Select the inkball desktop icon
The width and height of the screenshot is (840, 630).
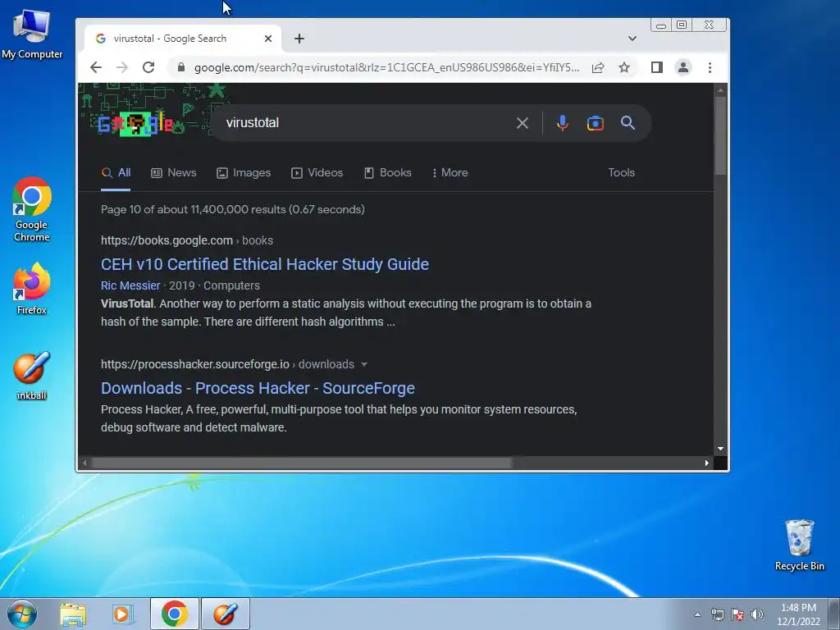point(32,376)
